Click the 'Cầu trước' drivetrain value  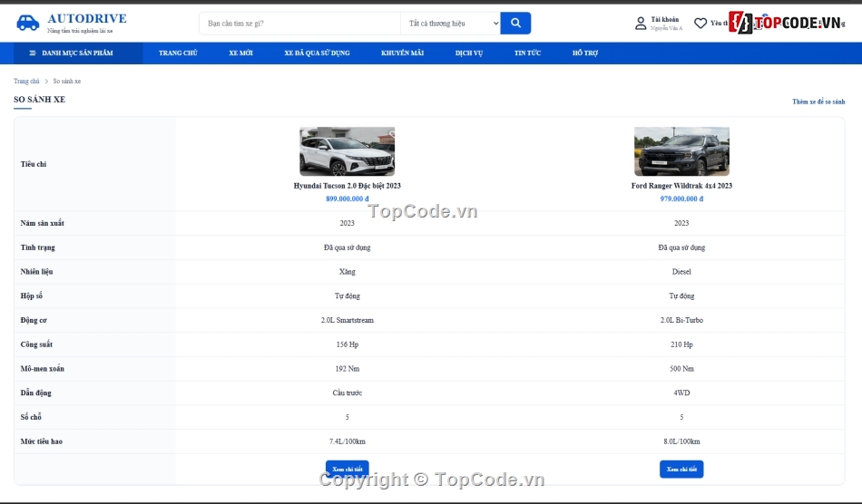click(x=347, y=393)
